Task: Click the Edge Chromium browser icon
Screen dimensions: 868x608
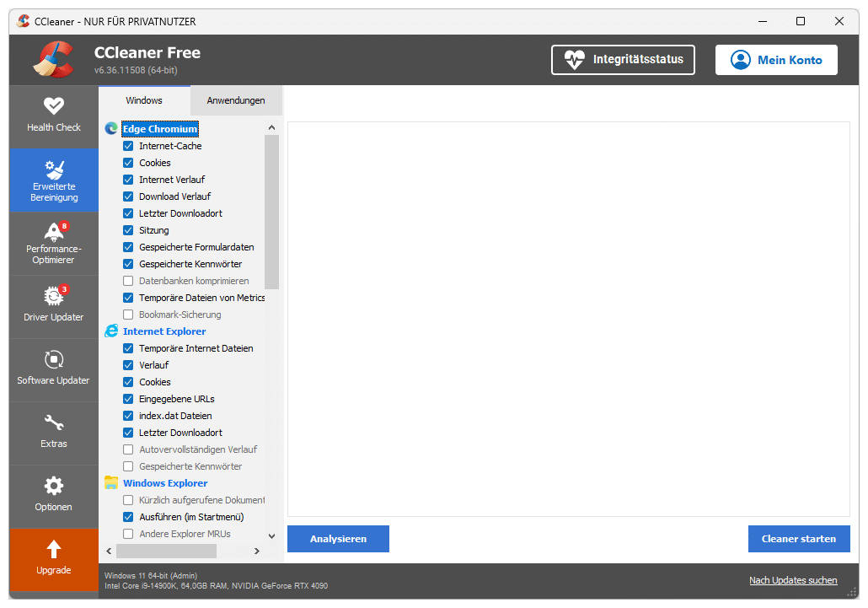Action: (x=111, y=128)
